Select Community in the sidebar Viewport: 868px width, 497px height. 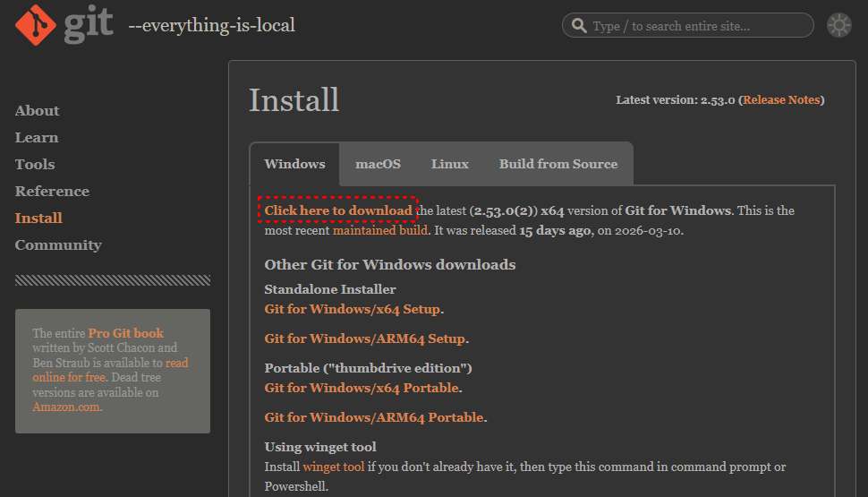58,245
